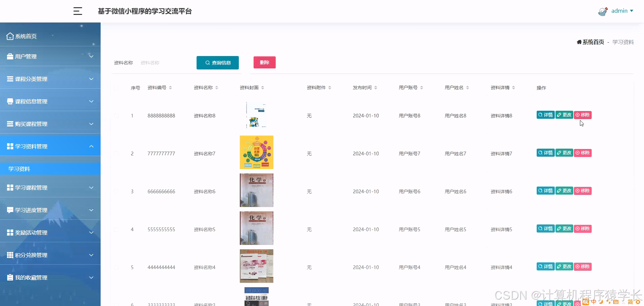Click the admin avatar icon at top right
644x306 pixels.
tap(602, 11)
